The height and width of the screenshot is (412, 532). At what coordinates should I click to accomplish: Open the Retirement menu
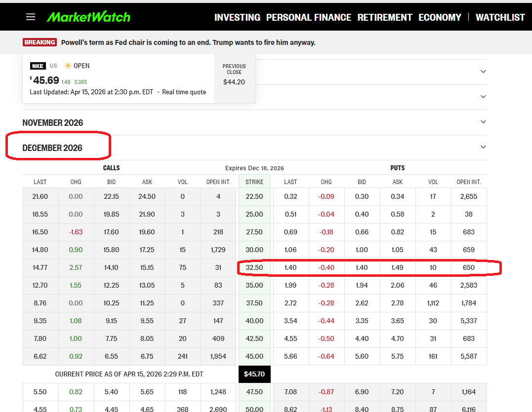(385, 17)
